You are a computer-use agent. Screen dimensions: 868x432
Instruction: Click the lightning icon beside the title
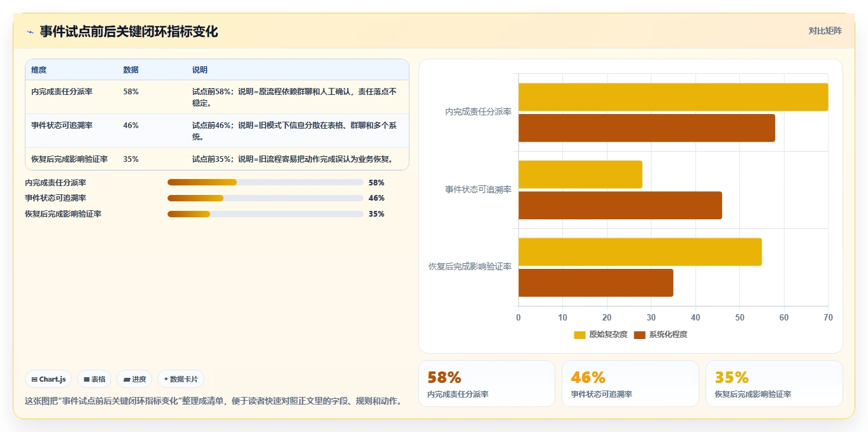pyautogui.click(x=30, y=32)
